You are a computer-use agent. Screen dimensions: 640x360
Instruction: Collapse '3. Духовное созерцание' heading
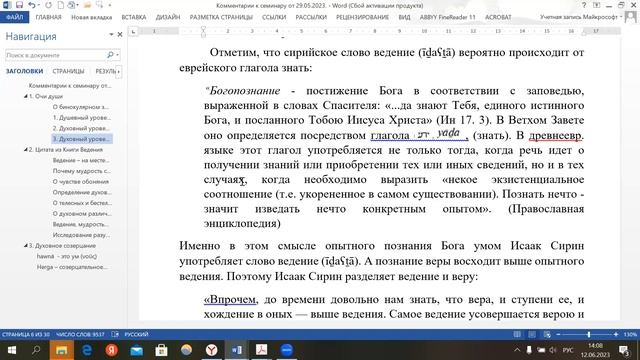(x=26, y=246)
